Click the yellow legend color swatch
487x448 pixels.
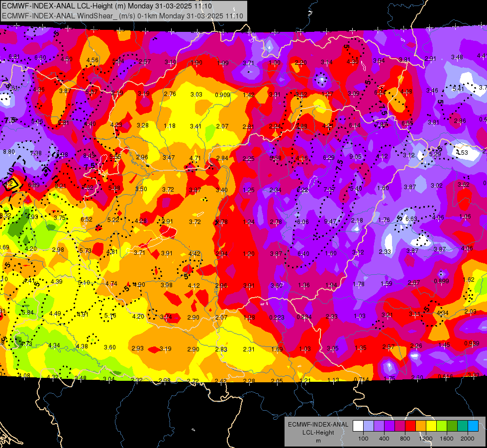pos(431,426)
